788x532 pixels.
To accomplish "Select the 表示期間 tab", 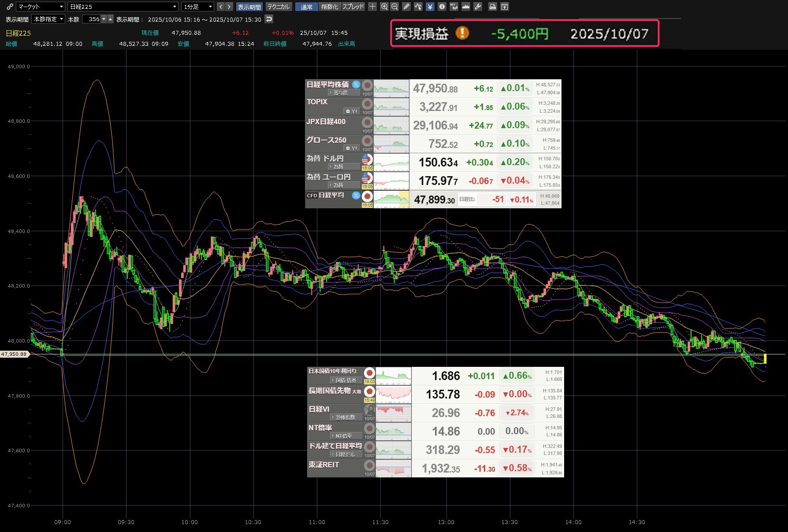I will [249, 7].
